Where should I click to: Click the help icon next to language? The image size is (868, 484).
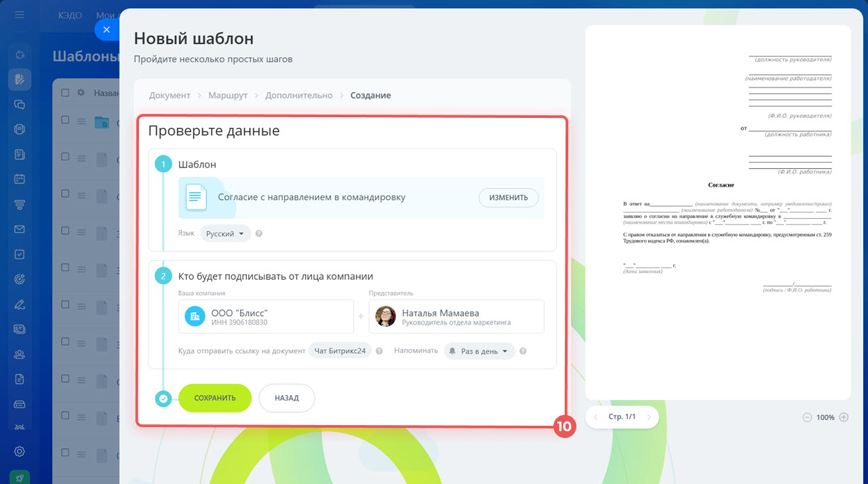(259, 234)
